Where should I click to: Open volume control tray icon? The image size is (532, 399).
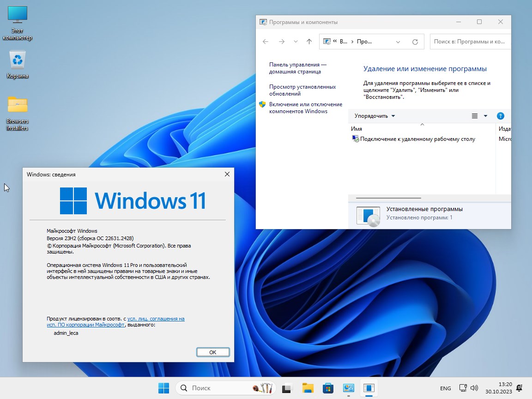pos(474,388)
